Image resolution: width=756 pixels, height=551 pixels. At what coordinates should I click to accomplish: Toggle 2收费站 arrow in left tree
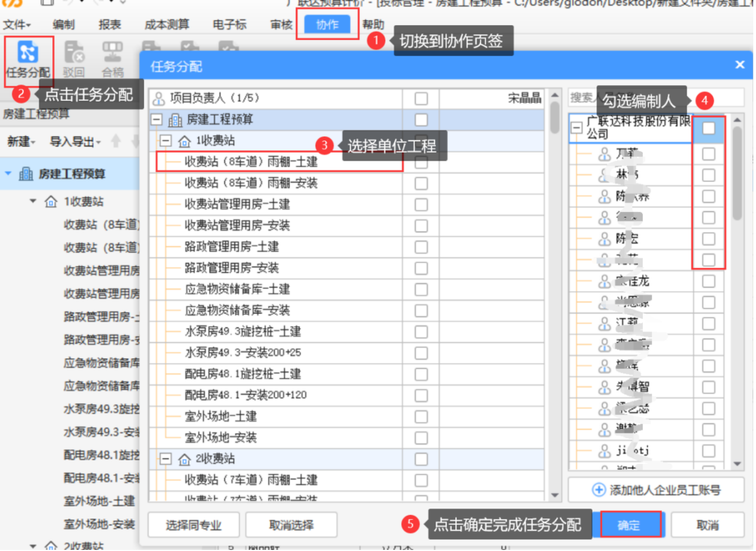tap(33, 546)
